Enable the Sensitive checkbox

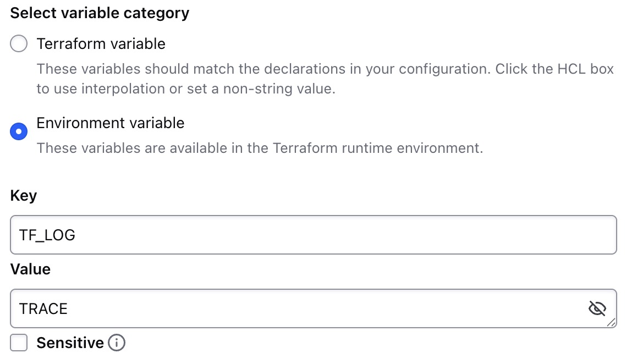click(x=19, y=343)
